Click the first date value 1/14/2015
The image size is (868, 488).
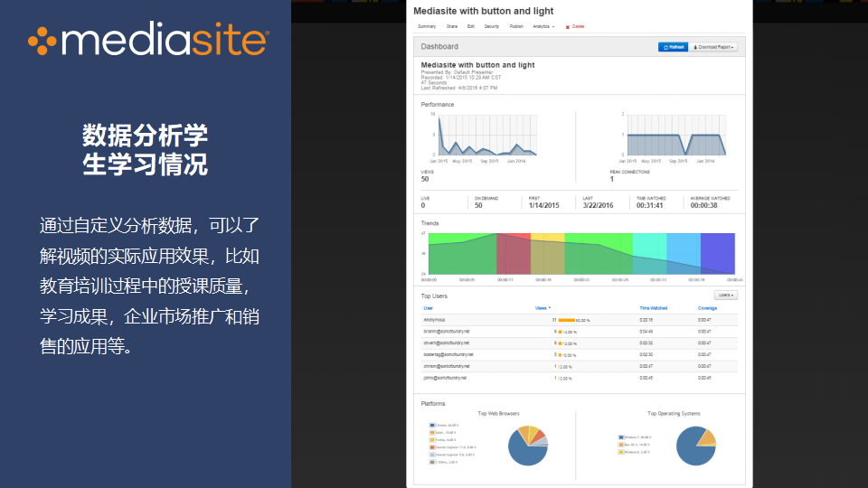[x=543, y=205]
